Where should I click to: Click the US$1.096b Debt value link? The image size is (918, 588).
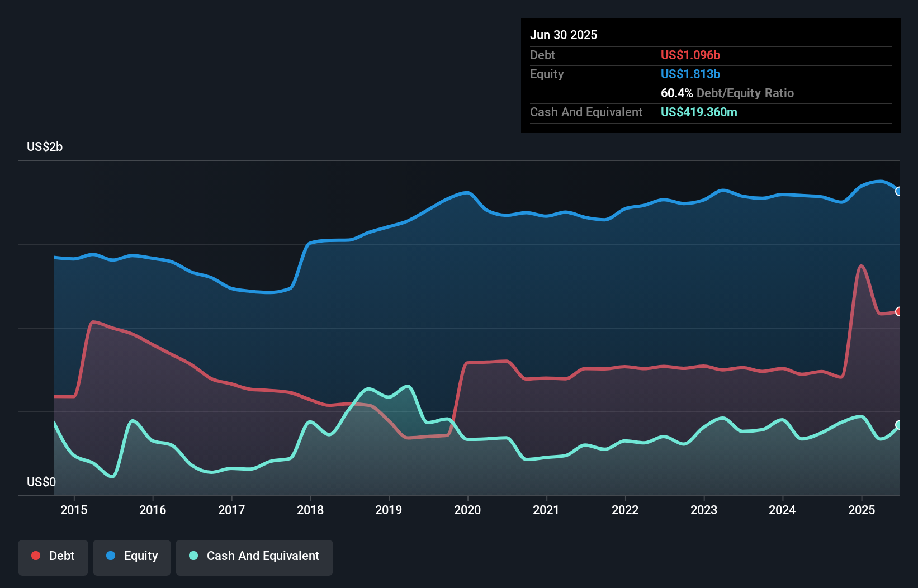pyautogui.click(x=690, y=55)
